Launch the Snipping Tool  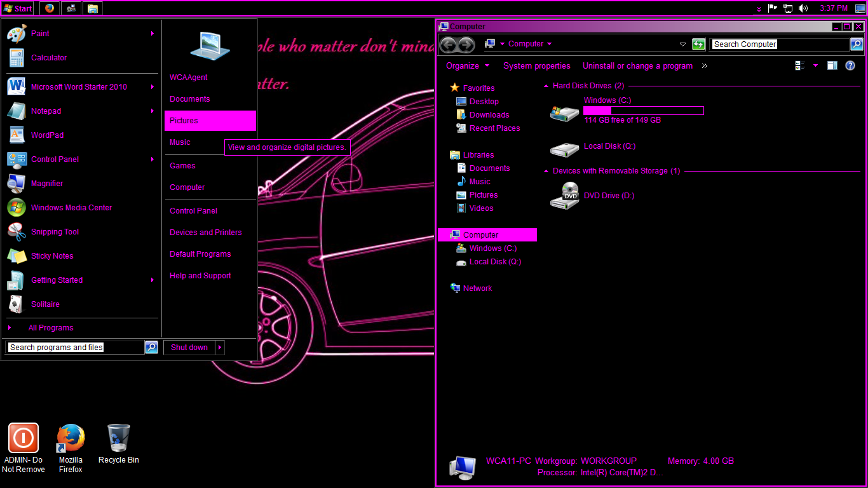pyautogui.click(x=80, y=232)
